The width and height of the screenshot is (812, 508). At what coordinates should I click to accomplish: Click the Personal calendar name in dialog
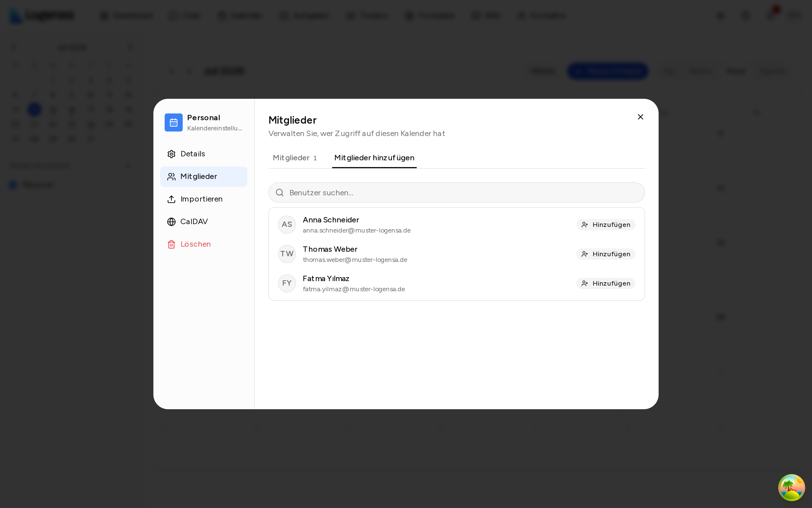[203, 118]
